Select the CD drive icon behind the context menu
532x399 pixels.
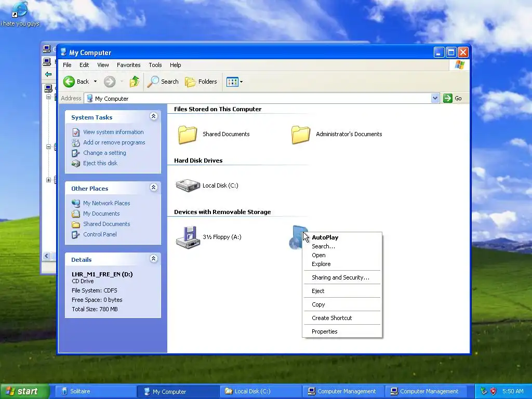(x=296, y=237)
